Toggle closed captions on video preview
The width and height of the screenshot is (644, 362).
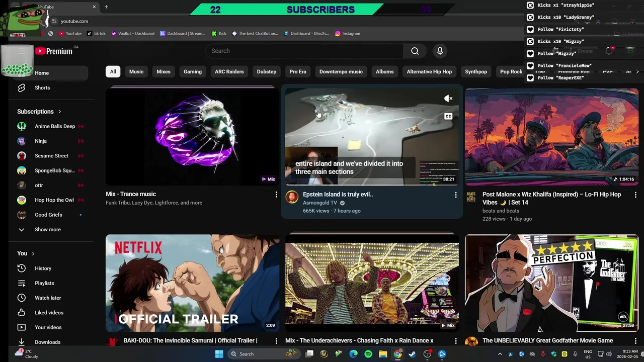(x=448, y=116)
